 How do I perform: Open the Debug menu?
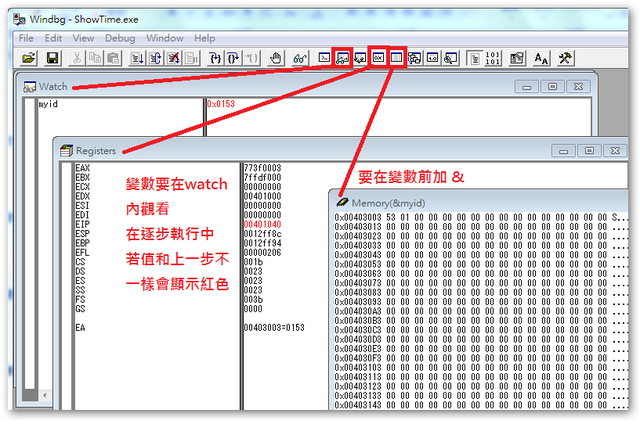(x=120, y=38)
